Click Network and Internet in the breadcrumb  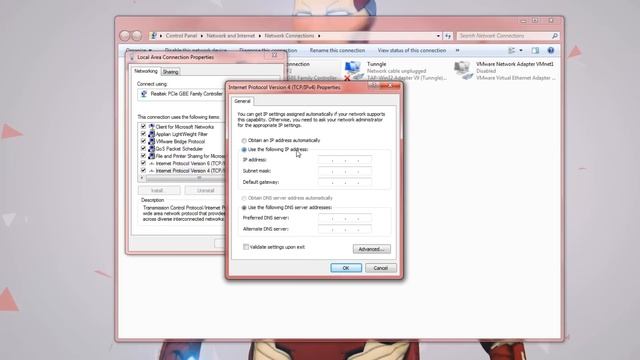231,36
